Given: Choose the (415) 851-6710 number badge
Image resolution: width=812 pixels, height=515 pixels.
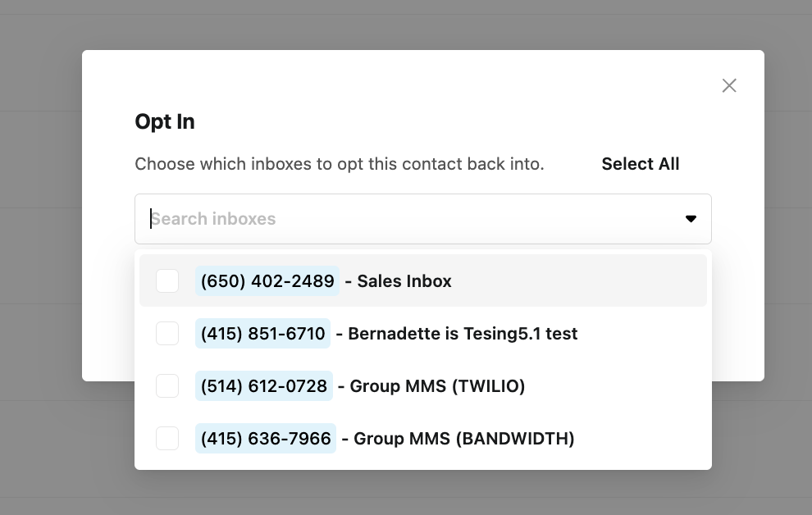Looking at the screenshot, I should (x=262, y=333).
